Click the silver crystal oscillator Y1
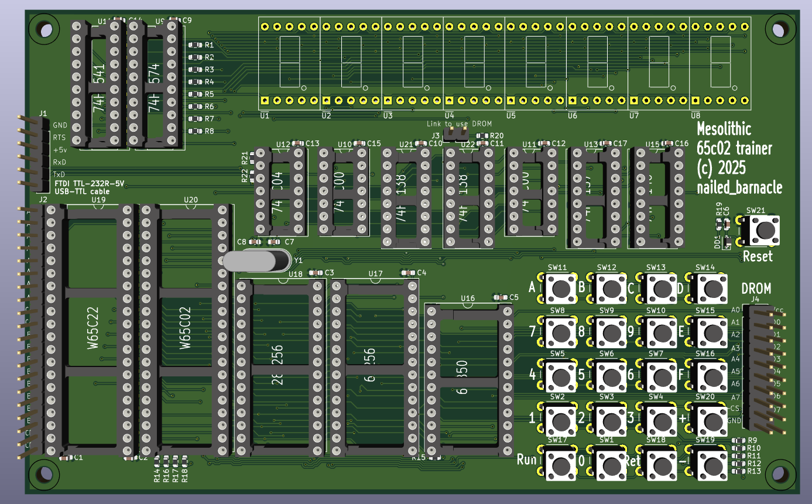Image resolution: width=812 pixels, height=504 pixels. [256, 261]
